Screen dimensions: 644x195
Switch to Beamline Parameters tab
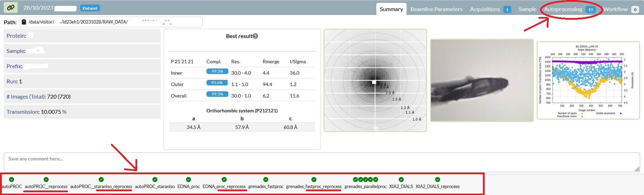[x=436, y=9]
